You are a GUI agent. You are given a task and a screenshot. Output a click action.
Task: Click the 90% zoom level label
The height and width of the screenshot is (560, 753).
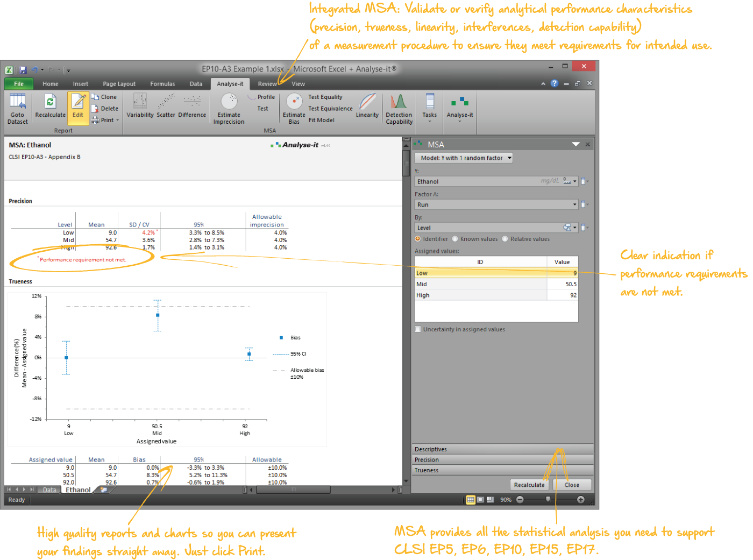[x=506, y=500]
